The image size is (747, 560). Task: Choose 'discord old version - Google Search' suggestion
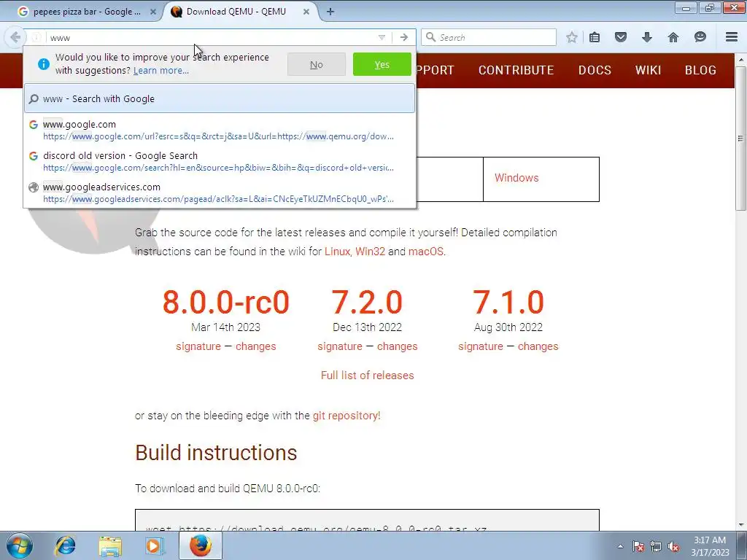point(220,161)
